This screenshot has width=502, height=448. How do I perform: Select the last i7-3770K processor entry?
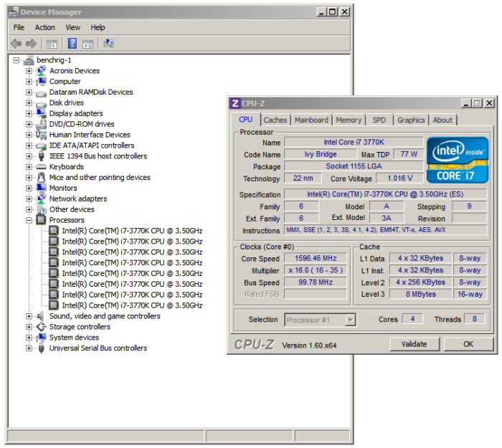(132, 305)
